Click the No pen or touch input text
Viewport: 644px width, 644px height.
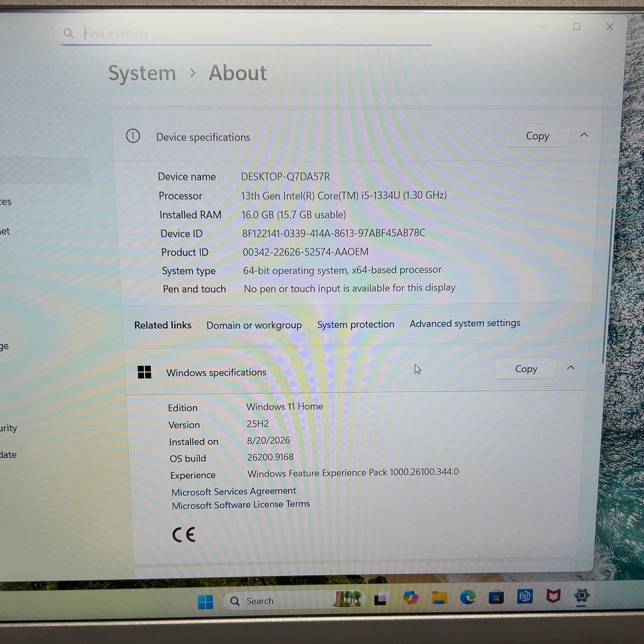pyautogui.click(x=349, y=288)
